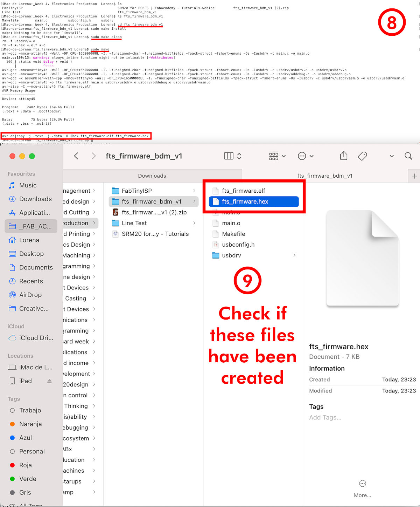This screenshot has width=420, height=507.
Task: Select the Makefile file
Action: (x=254, y=234)
